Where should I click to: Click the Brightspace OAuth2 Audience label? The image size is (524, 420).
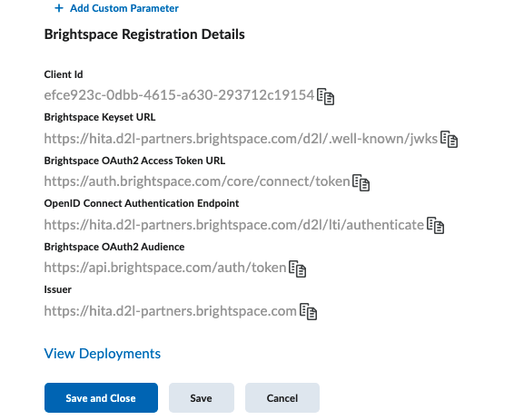[114, 247]
